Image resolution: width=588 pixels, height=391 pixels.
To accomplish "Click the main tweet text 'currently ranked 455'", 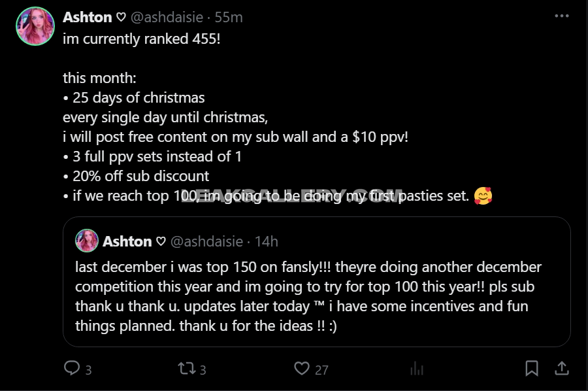I will 141,39.
